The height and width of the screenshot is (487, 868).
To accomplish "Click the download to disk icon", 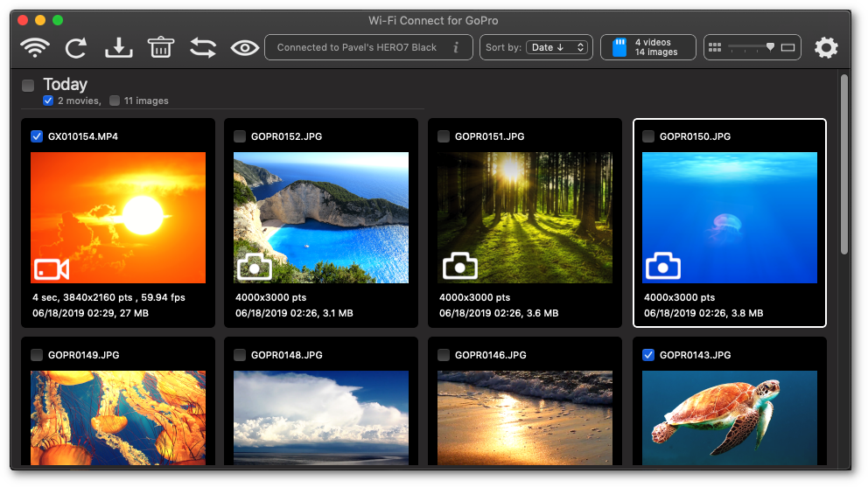I will (x=118, y=47).
